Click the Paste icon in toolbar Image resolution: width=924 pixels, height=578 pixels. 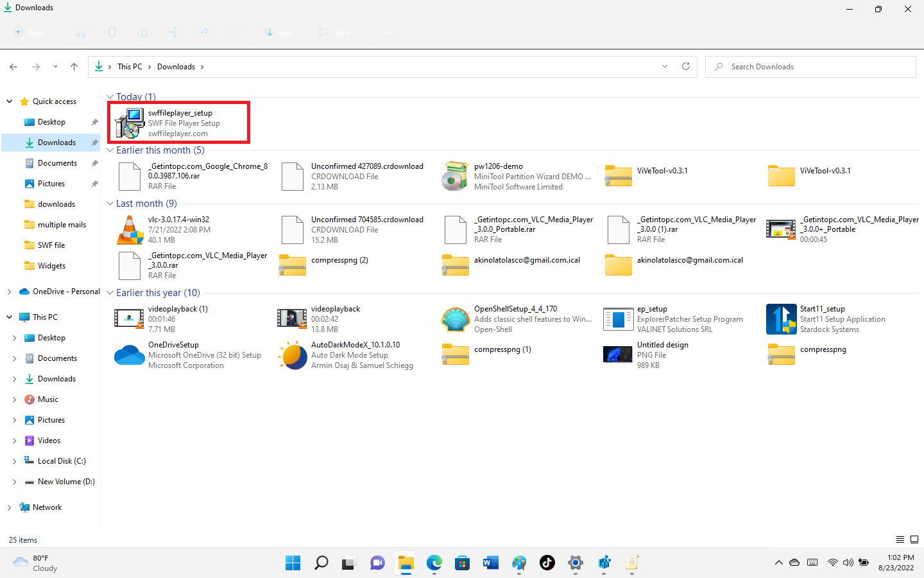(143, 32)
